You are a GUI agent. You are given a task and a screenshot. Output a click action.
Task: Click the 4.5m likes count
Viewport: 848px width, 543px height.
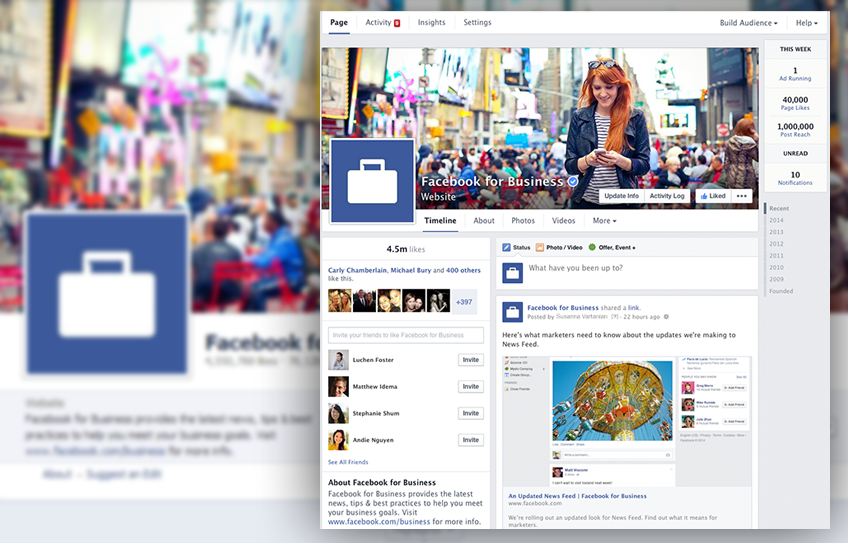pyautogui.click(x=406, y=249)
